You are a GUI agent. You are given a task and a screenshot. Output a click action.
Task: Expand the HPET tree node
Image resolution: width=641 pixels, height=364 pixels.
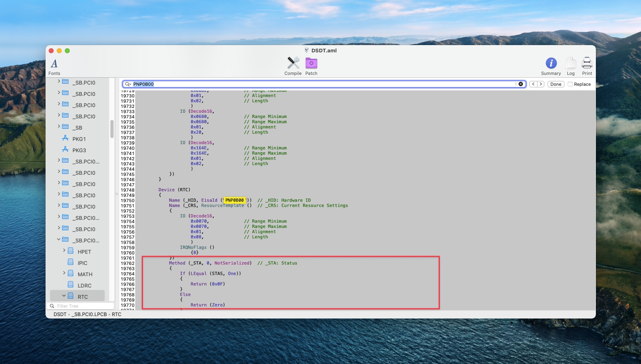click(x=64, y=251)
